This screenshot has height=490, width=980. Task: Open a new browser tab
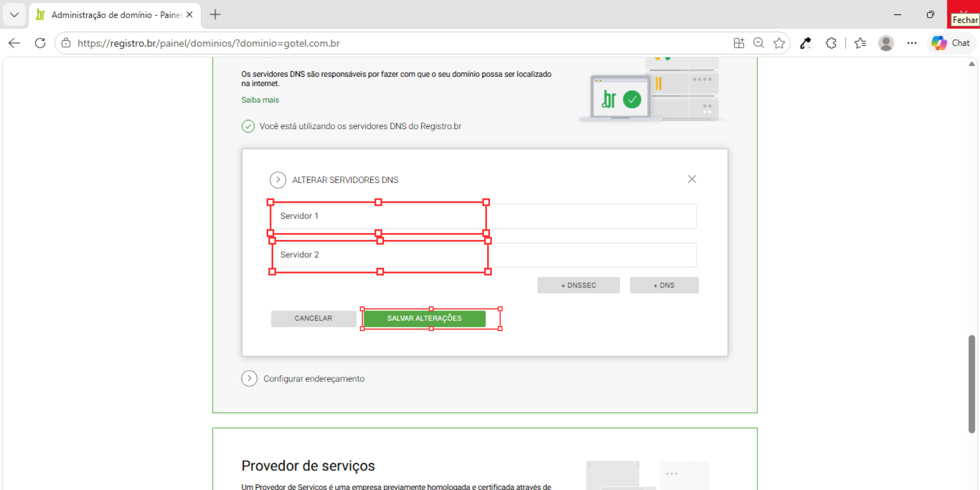click(215, 15)
